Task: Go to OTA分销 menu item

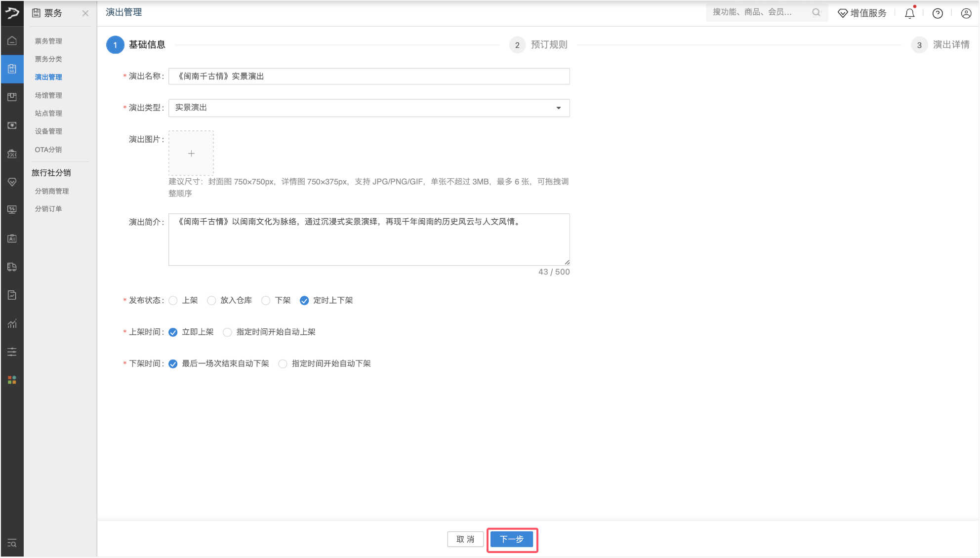Action: pos(48,150)
